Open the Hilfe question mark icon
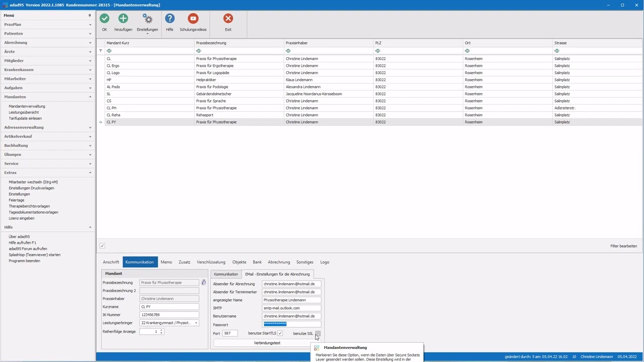 [170, 19]
